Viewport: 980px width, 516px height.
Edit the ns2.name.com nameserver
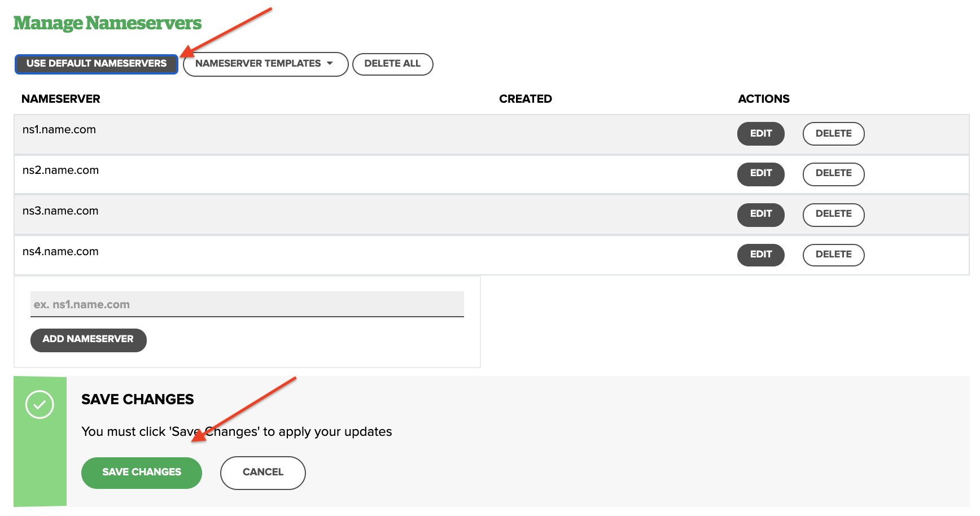pyautogui.click(x=760, y=174)
